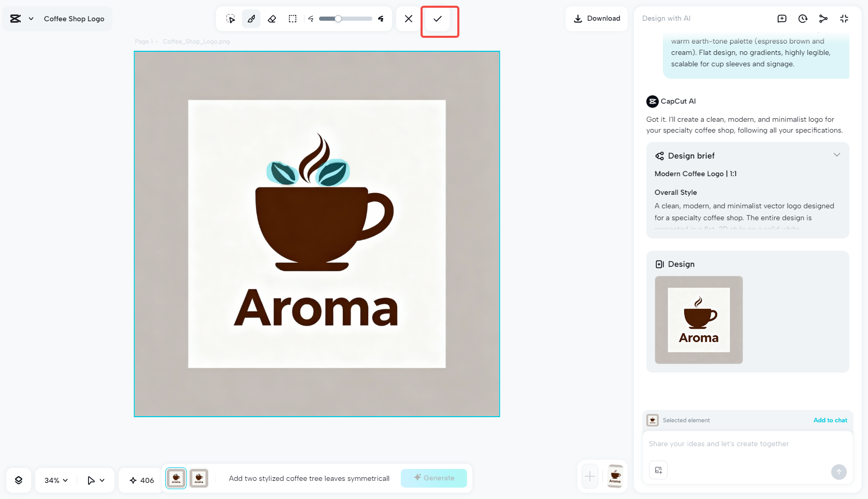The height and width of the screenshot is (499, 868).
Task: Confirm the selection with the checkmark
Action: click(438, 19)
